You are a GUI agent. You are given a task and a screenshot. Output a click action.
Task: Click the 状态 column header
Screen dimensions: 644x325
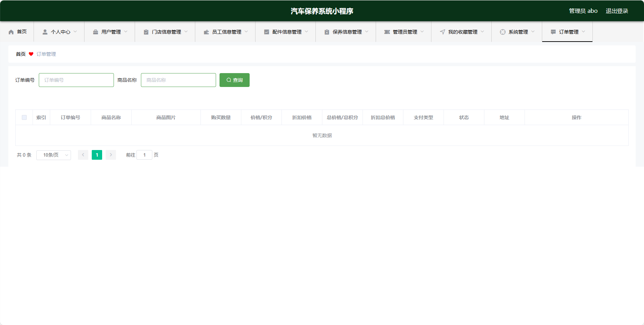pos(464,117)
